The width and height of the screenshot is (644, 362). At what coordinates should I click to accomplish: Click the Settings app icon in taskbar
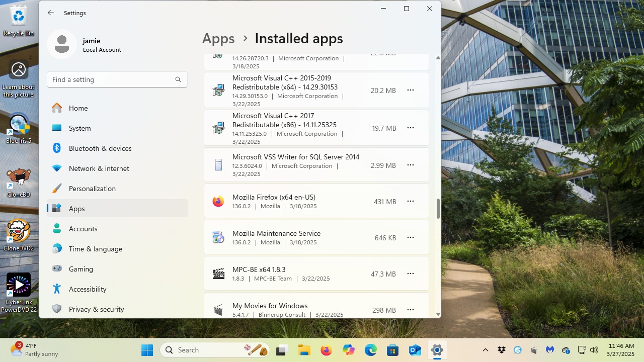(x=437, y=350)
